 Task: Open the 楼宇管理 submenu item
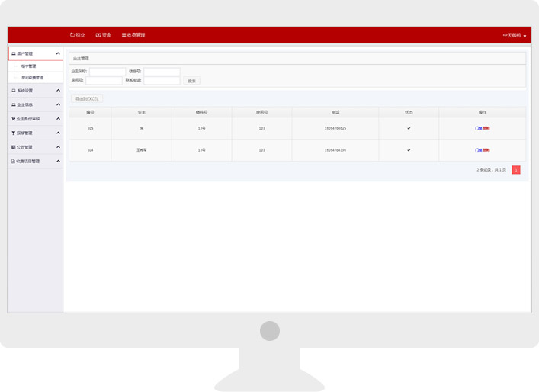(28, 66)
